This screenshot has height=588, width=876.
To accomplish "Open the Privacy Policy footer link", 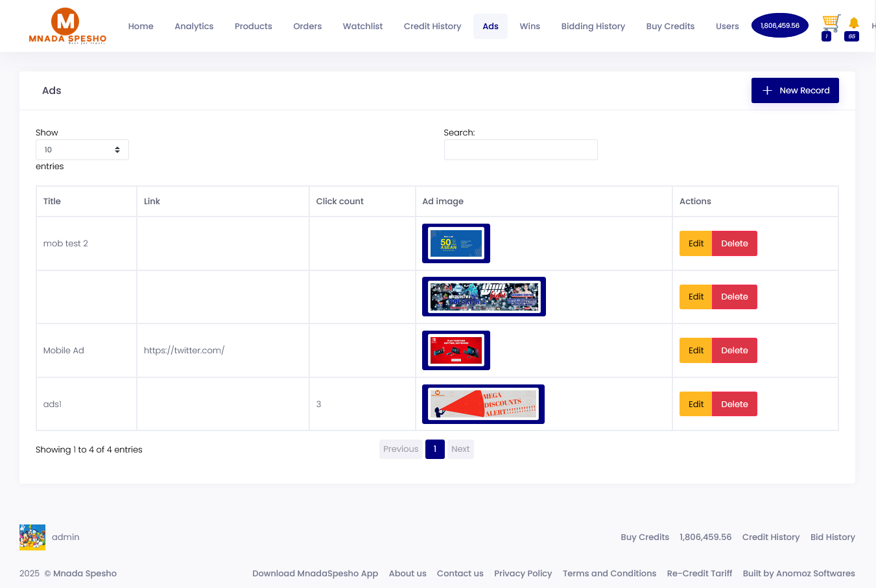I will (x=523, y=574).
